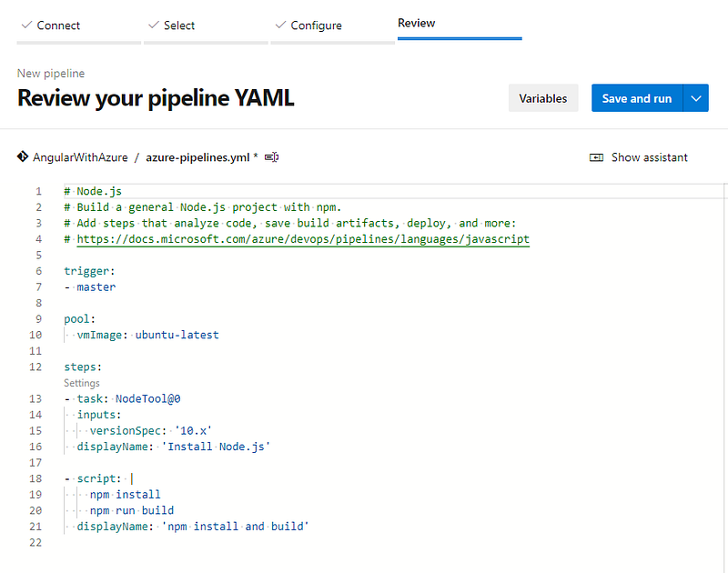The width and height of the screenshot is (728, 573).
Task: Click the rename file icon beside azure-pipelines.yml
Action: (x=271, y=157)
